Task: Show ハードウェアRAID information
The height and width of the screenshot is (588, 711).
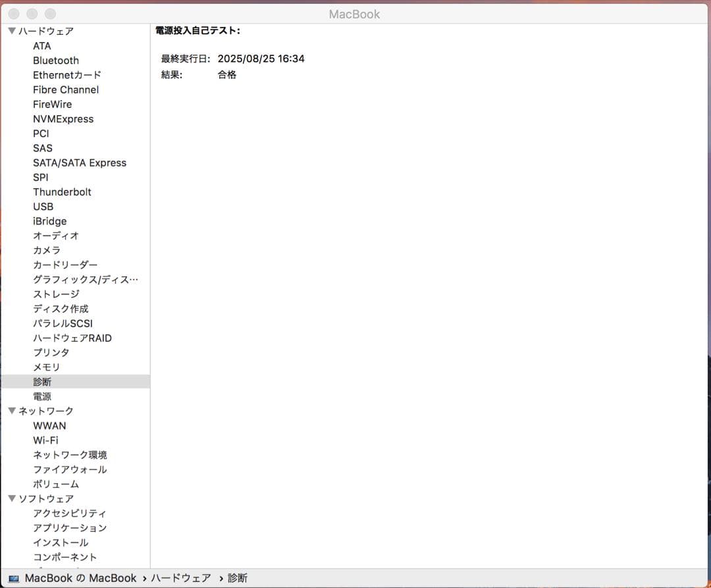Action: pyautogui.click(x=72, y=338)
